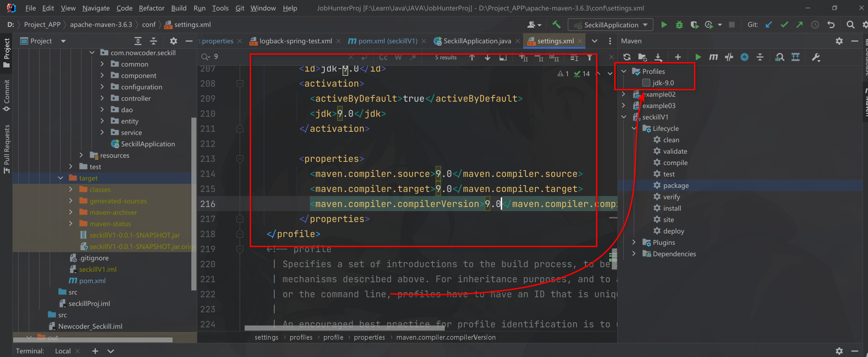Run SeckillApplication with Coverage

(694, 25)
